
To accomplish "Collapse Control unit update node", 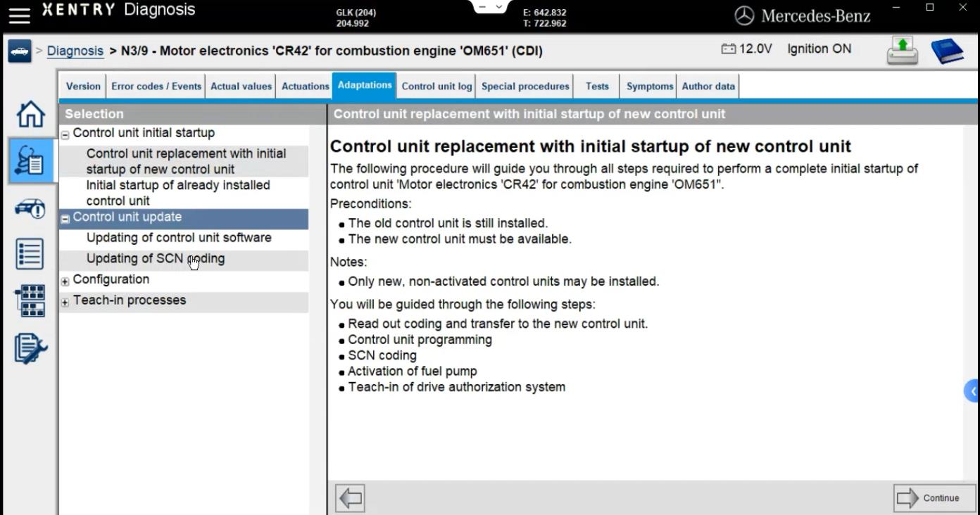I will pyautogui.click(x=65, y=219).
